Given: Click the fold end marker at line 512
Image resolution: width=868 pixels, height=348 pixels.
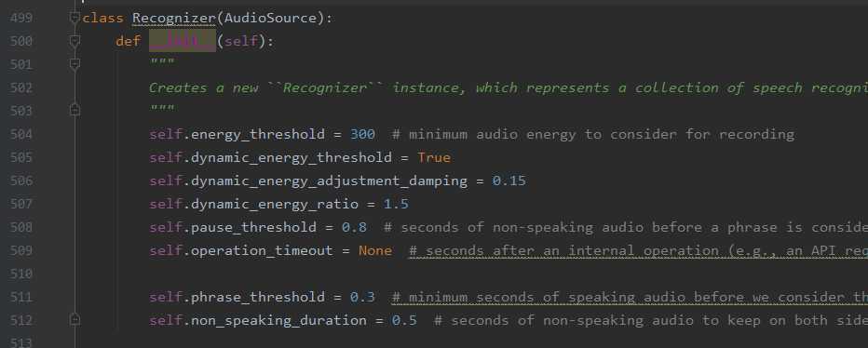Looking at the screenshot, I should click(x=75, y=320).
